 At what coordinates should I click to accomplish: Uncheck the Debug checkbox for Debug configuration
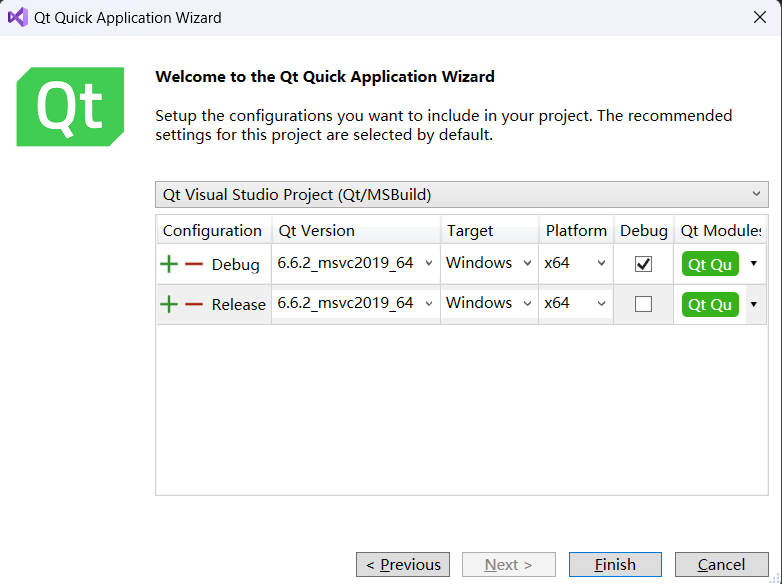tap(643, 264)
